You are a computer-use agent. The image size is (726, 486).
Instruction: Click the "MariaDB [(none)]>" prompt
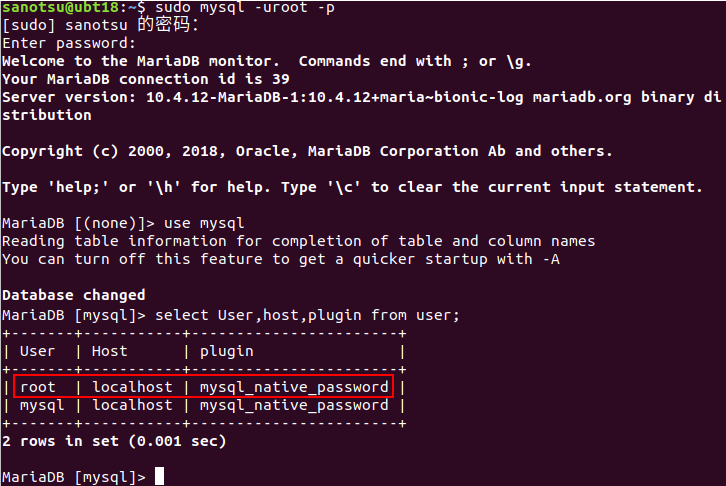tap(74, 223)
